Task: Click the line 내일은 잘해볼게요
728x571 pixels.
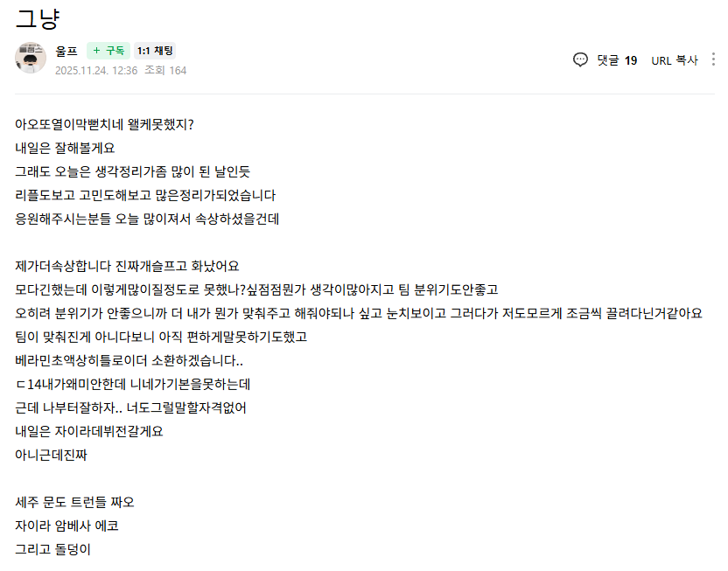Action: pyautogui.click(x=65, y=148)
